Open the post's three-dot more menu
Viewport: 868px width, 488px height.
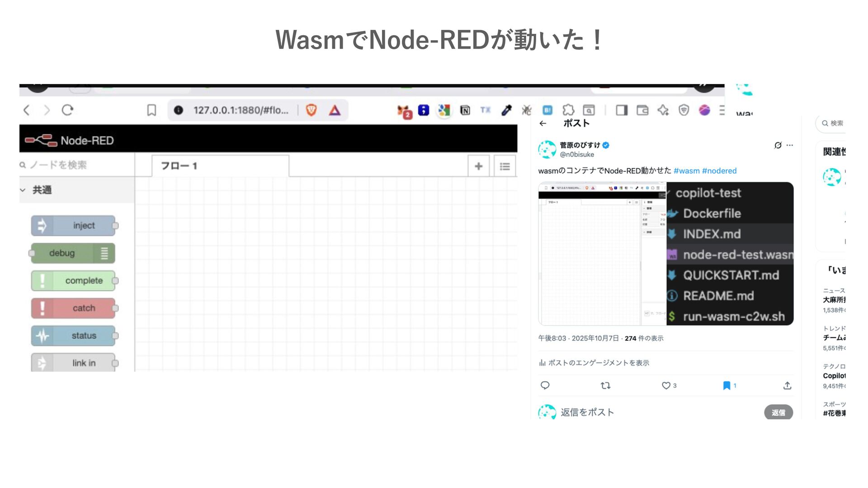pos(789,145)
